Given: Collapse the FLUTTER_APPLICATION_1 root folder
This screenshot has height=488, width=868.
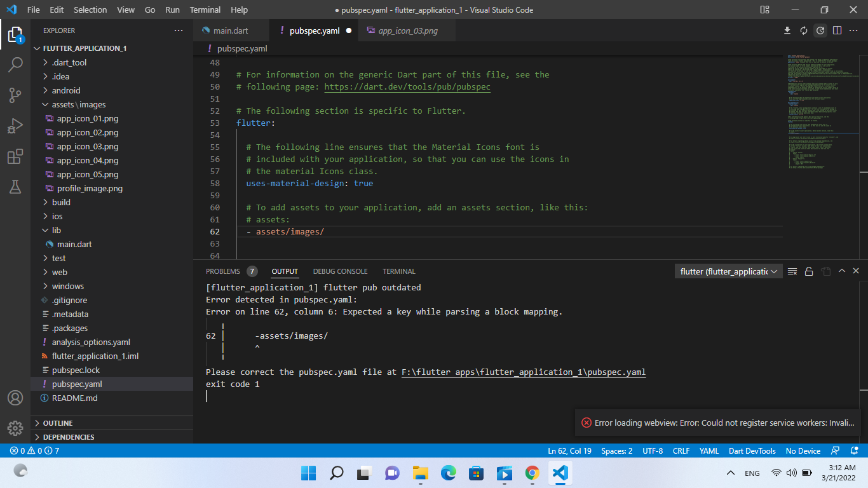Looking at the screenshot, I should [112, 48].
